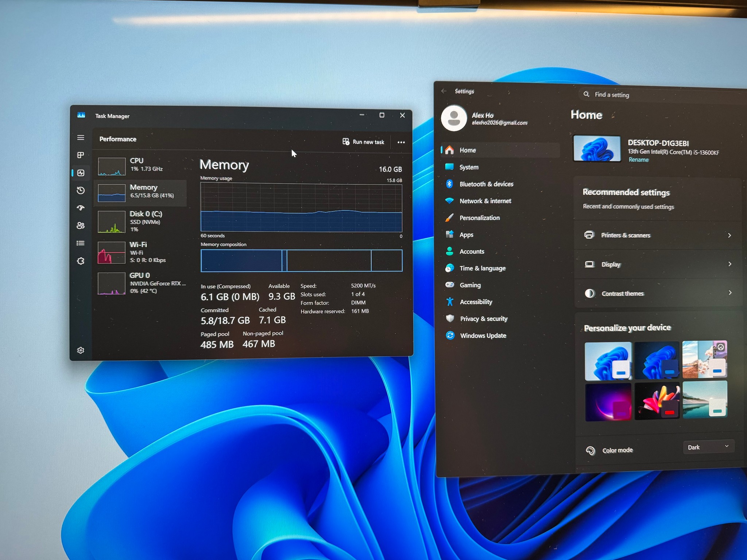The image size is (747, 560).
Task: Open Privacy & security settings
Action: 500,319
